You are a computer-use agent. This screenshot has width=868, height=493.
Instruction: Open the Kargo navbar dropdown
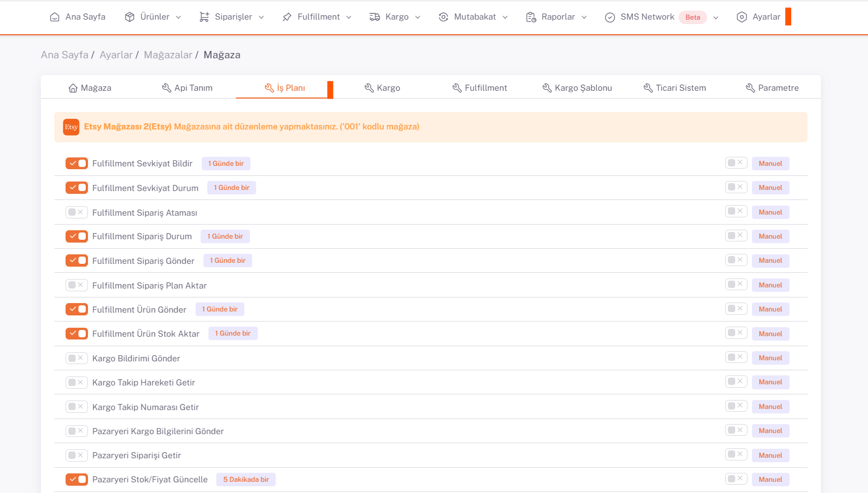(417, 17)
